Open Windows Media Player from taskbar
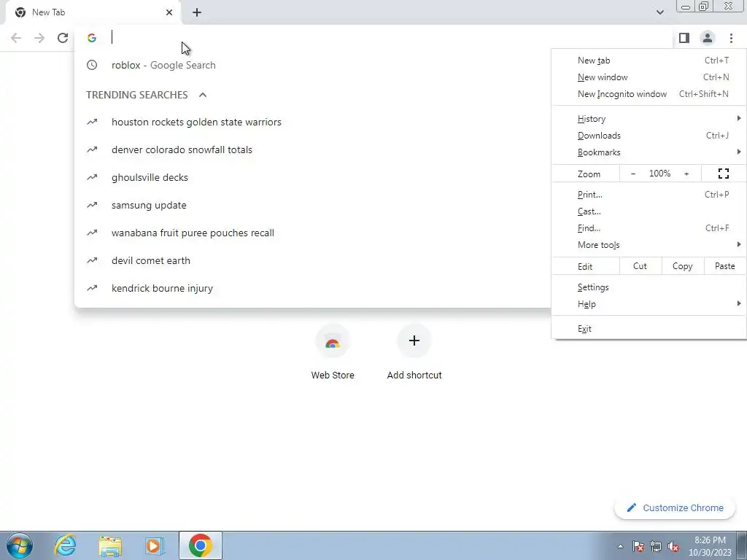 click(x=155, y=545)
